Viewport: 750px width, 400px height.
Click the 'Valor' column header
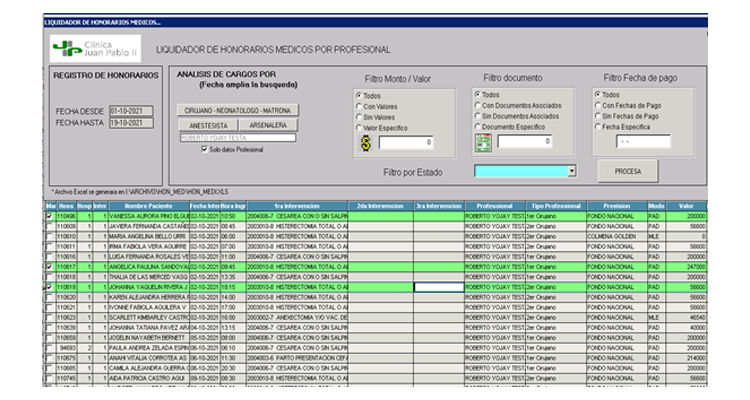pos(686,206)
